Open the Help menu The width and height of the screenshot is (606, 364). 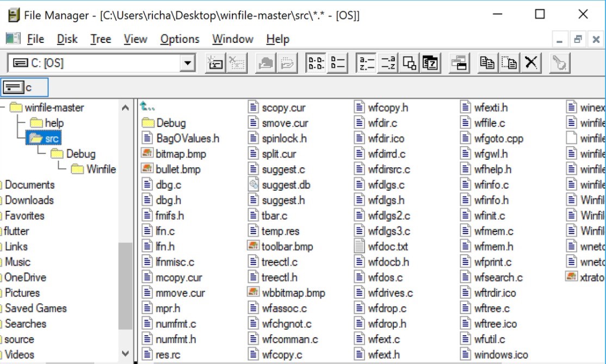tap(278, 39)
